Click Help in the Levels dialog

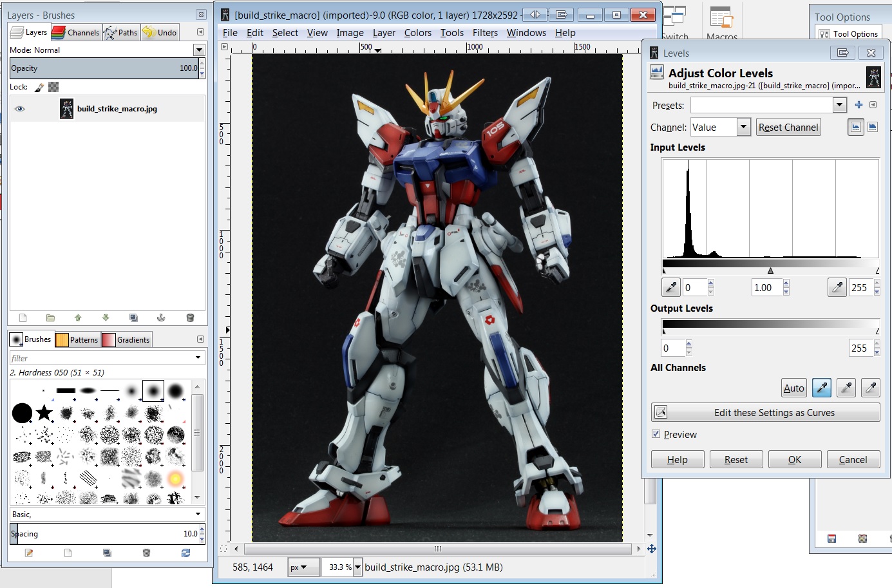678,459
